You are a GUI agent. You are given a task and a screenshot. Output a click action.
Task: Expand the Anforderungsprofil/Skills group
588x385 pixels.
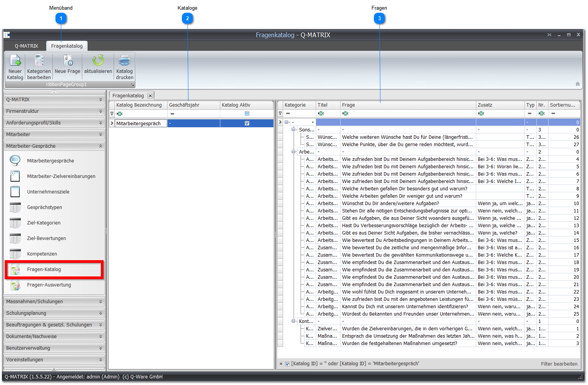(x=54, y=123)
